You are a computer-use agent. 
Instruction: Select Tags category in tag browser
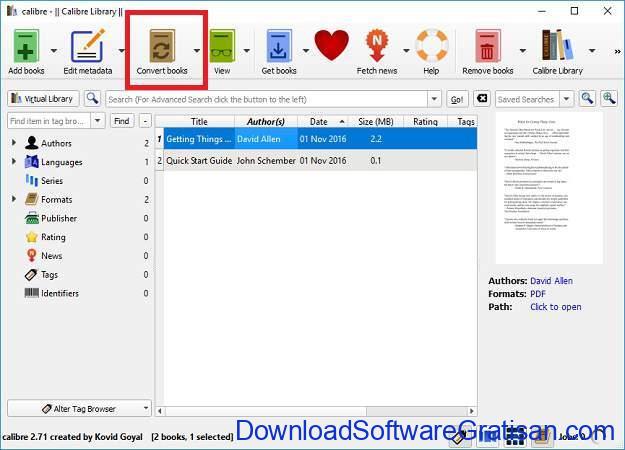(49, 275)
